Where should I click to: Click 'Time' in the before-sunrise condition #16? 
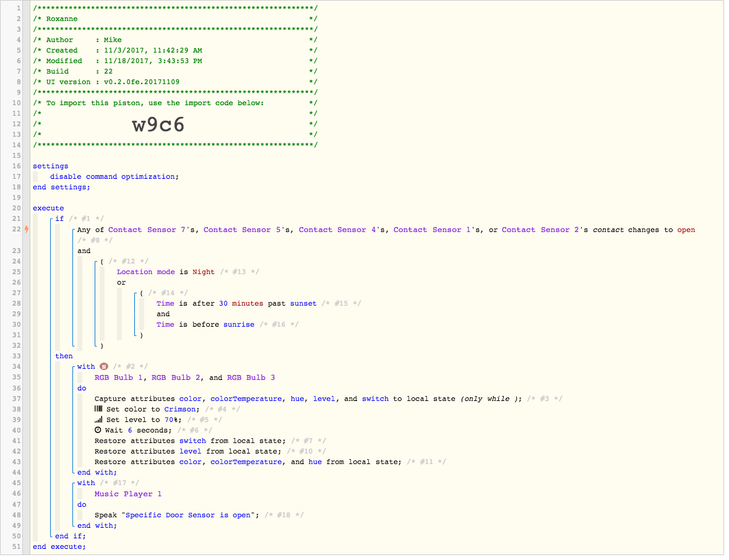(165, 324)
